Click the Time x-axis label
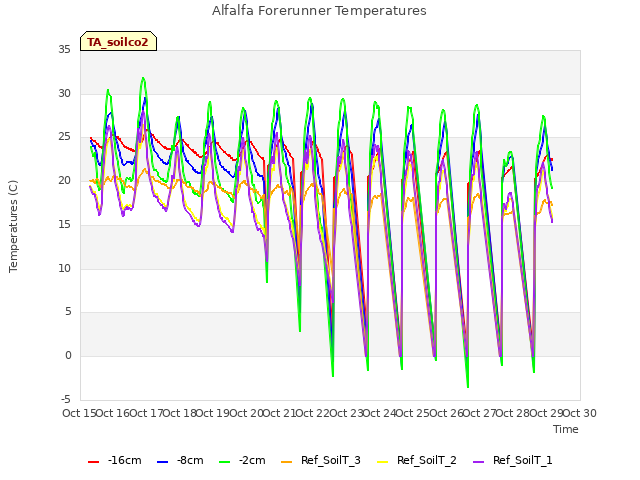The width and height of the screenshot is (640, 480). click(566, 429)
